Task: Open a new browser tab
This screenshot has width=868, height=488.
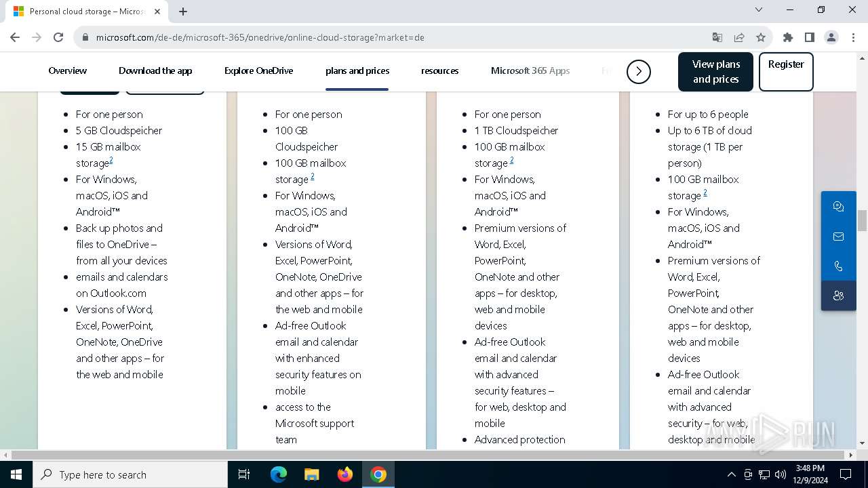Action: [x=183, y=12]
